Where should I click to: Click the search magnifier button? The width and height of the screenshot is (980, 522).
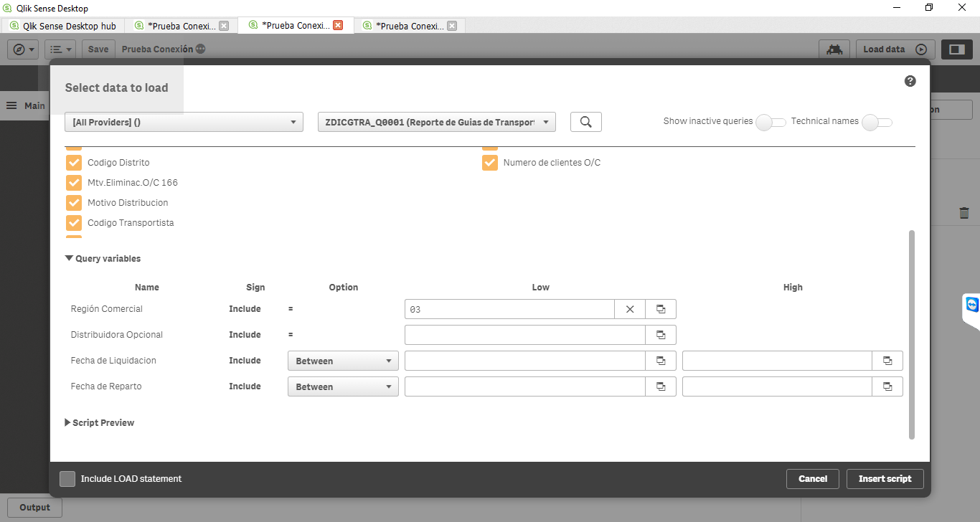pyautogui.click(x=586, y=122)
